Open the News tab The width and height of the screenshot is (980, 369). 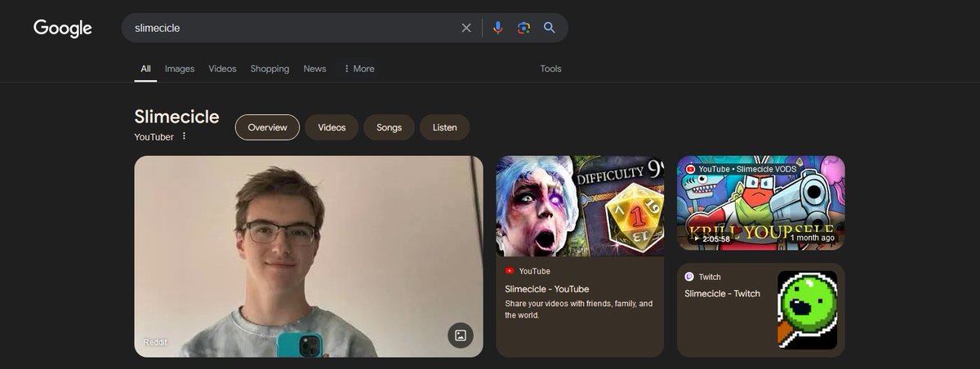pos(314,69)
